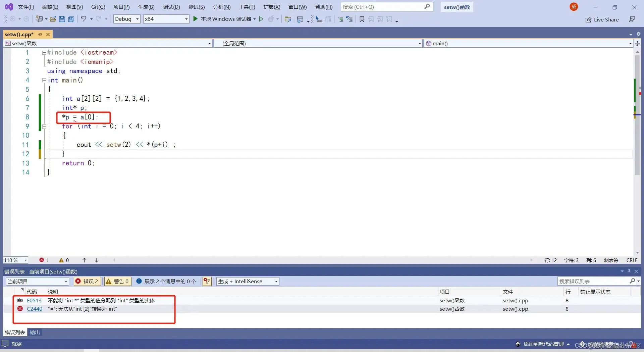Screen dimensions: 644x352
Task: Open the C2440 error code link
Action: click(x=35, y=309)
